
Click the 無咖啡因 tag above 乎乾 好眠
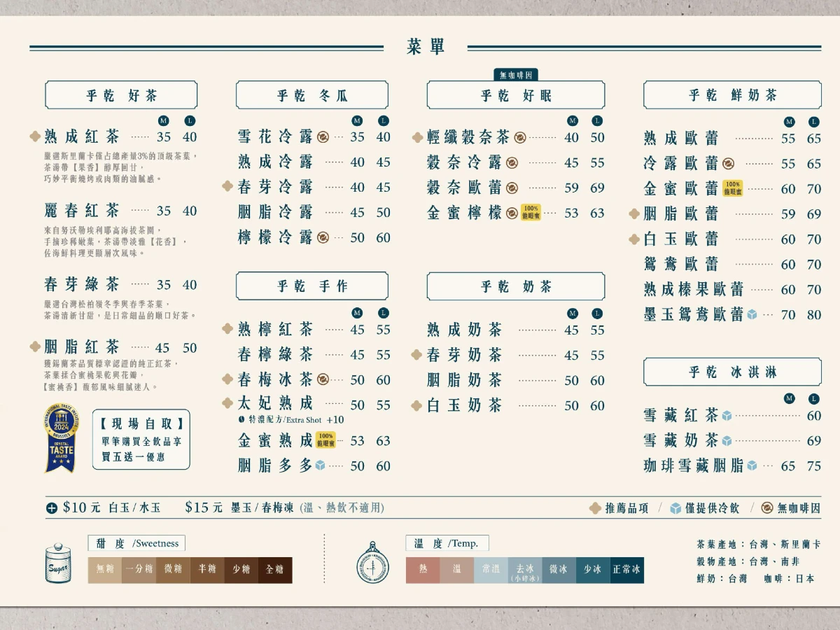click(x=516, y=75)
